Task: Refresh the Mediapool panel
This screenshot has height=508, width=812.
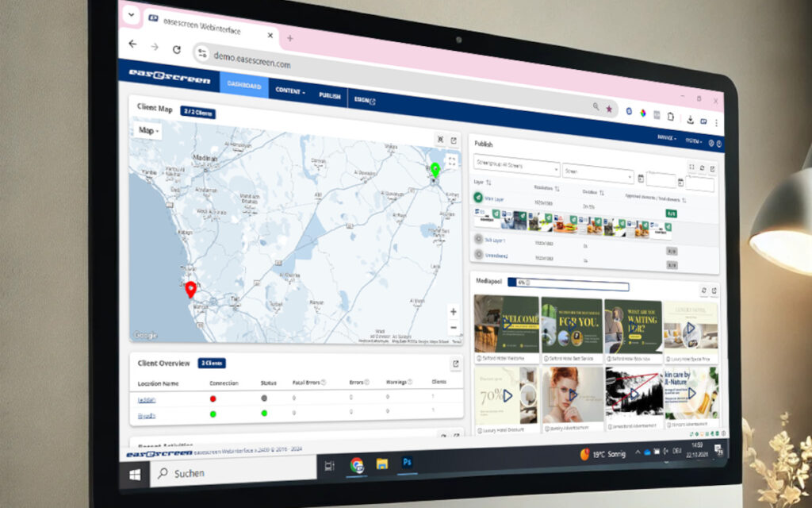Action: (x=704, y=289)
